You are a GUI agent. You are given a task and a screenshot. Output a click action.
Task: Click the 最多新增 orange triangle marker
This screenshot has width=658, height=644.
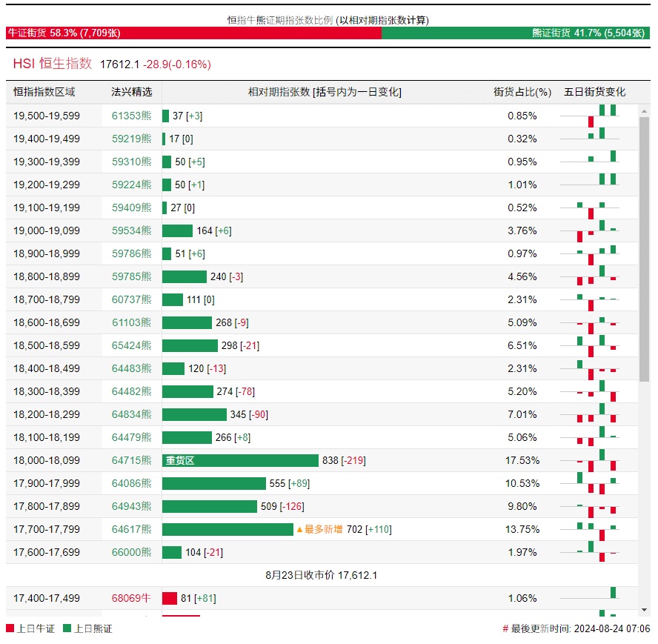pos(299,529)
